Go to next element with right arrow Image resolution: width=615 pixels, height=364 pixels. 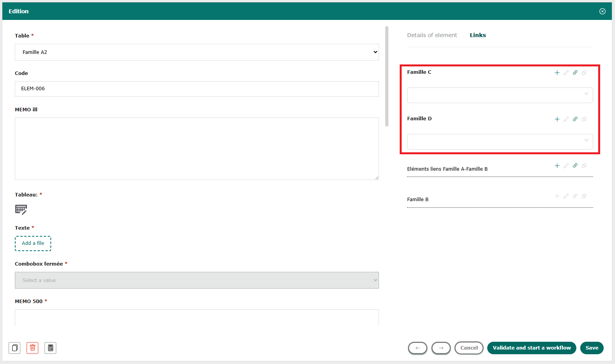point(441,348)
